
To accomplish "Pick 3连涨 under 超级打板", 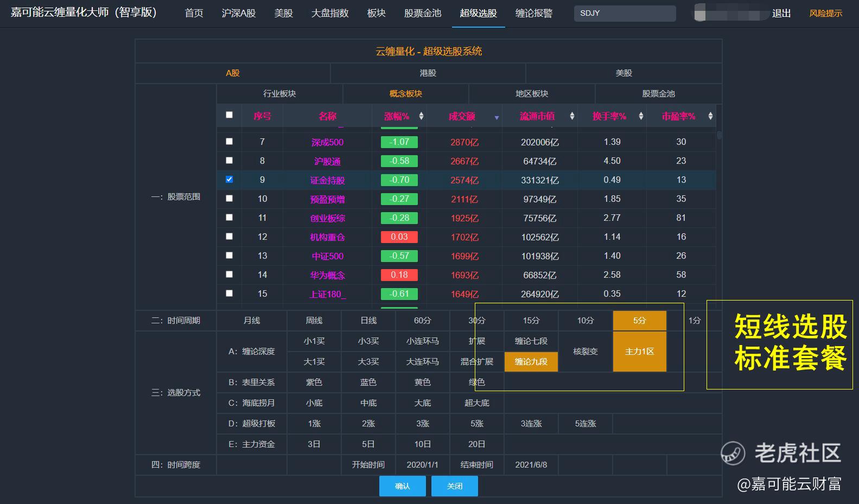I will [x=531, y=424].
